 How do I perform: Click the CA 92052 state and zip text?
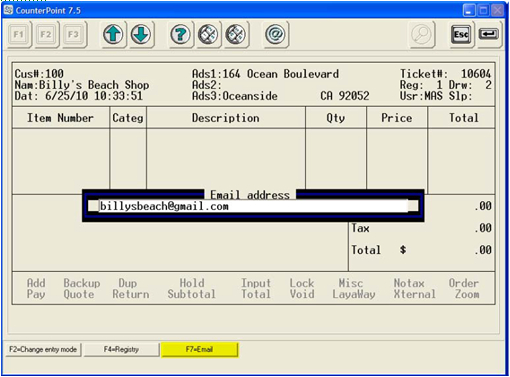click(345, 96)
